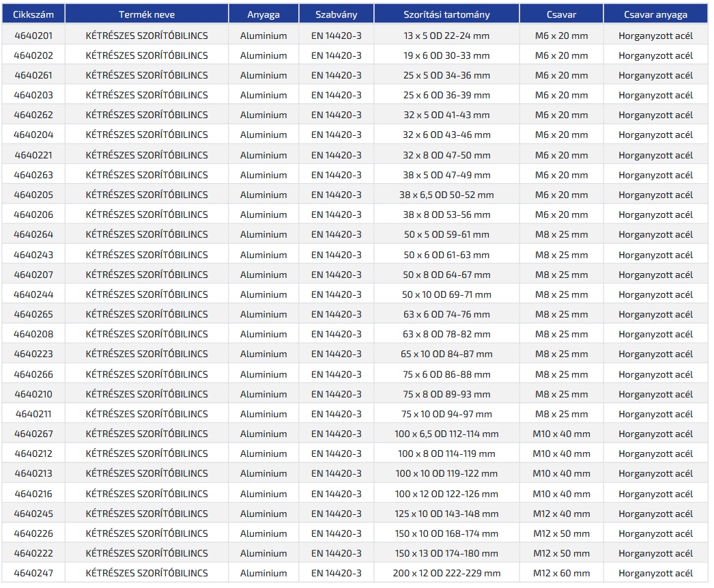Image resolution: width=714 pixels, height=588 pixels.
Task: Click the Csavar anyaga column header
Action: click(655, 14)
